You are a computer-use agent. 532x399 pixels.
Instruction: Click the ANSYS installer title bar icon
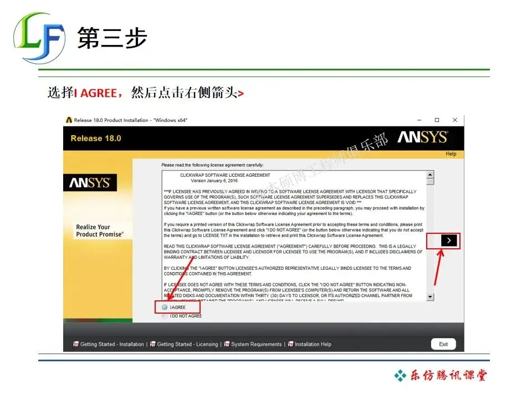(69, 120)
